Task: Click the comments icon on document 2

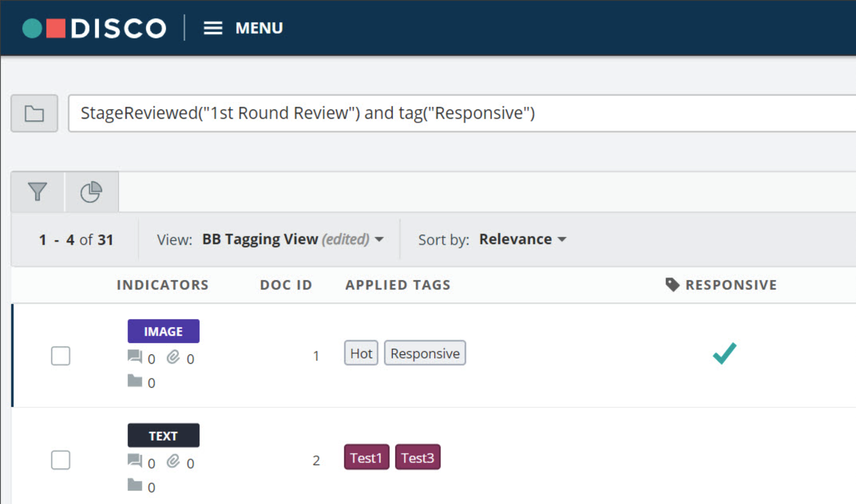Action: point(135,461)
